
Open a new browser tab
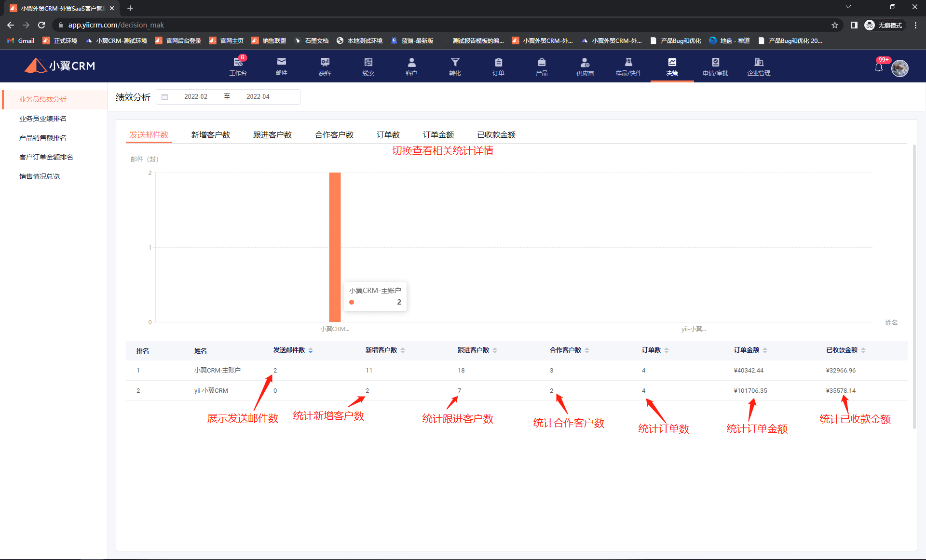130,8
